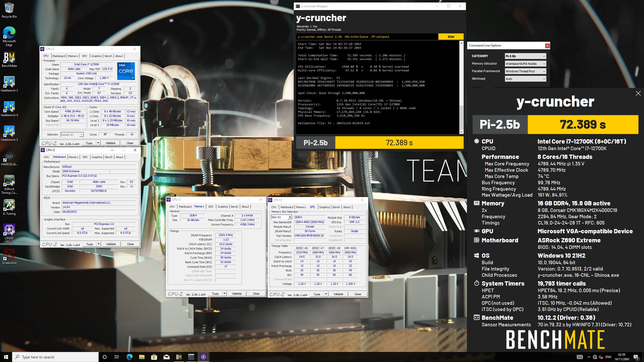Click taskbar search box
The width and height of the screenshot is (644, 362).
(x=55, y=357)
